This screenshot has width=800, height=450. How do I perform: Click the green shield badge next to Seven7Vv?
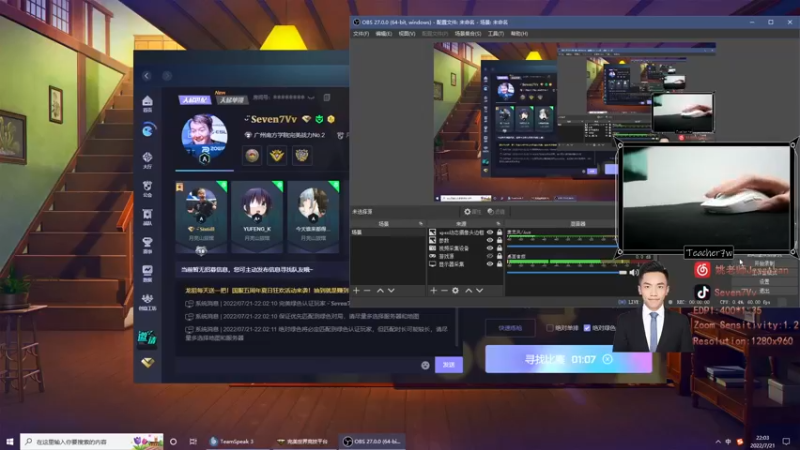[319, 119]
